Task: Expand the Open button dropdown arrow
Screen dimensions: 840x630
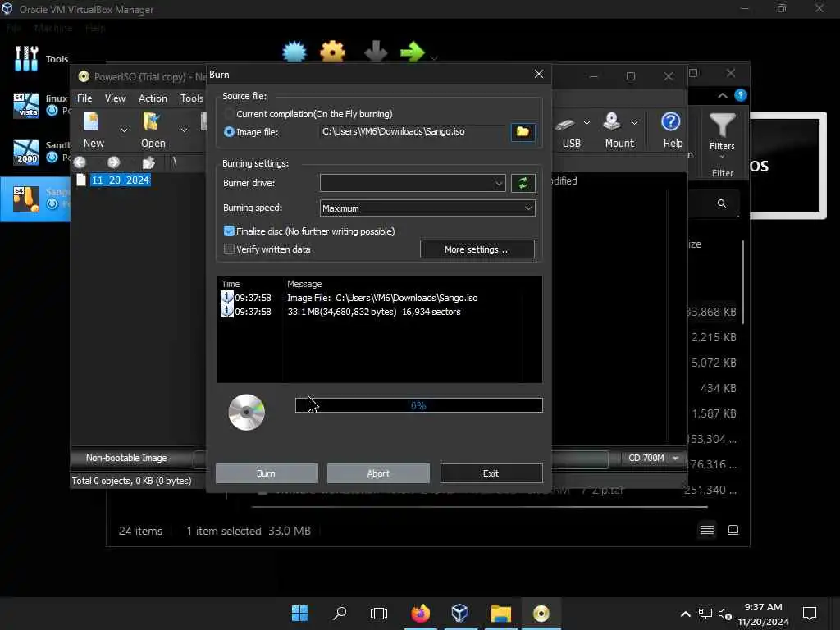Action: (x=184, y=130)
